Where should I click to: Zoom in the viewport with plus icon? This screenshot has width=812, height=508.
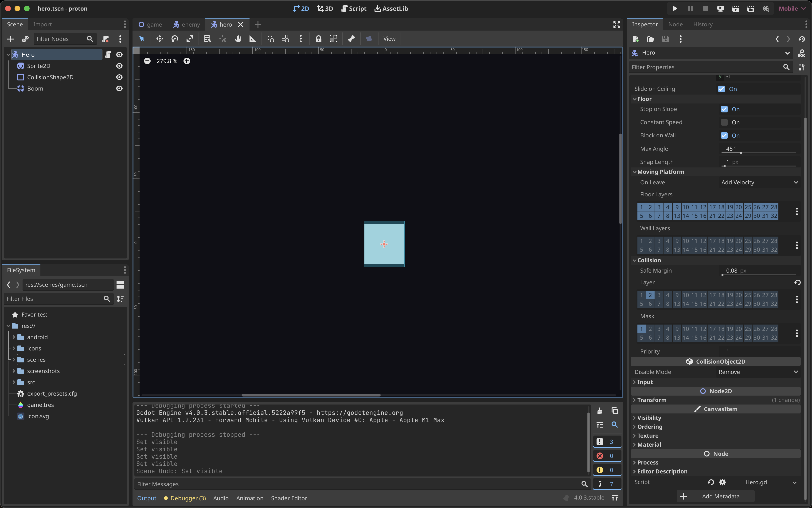pyautogui.click(x=187, y=61)
